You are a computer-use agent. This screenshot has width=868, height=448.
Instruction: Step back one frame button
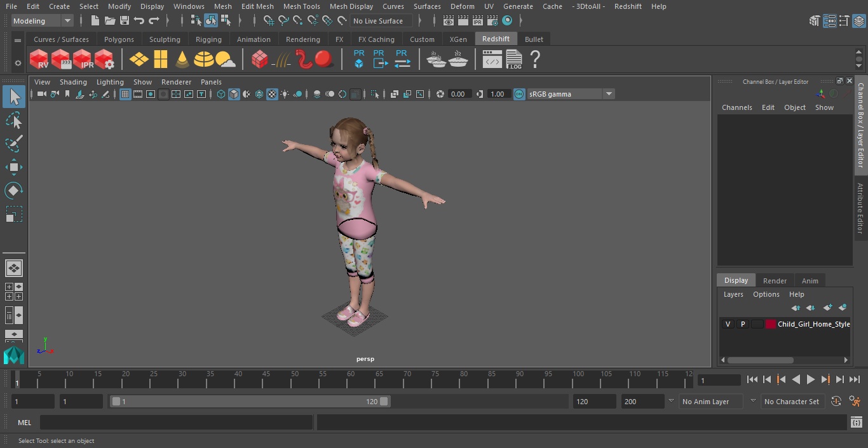[x=766, y=379]
